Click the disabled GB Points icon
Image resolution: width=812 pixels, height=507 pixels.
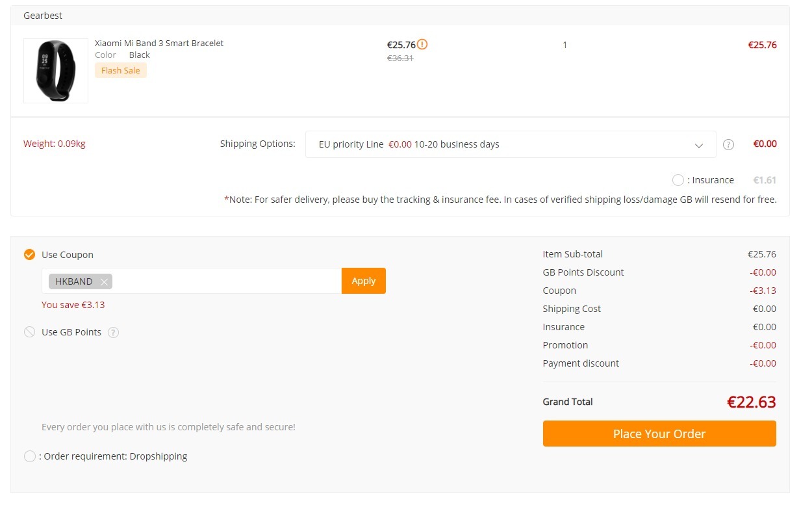(x=29, y=332)
